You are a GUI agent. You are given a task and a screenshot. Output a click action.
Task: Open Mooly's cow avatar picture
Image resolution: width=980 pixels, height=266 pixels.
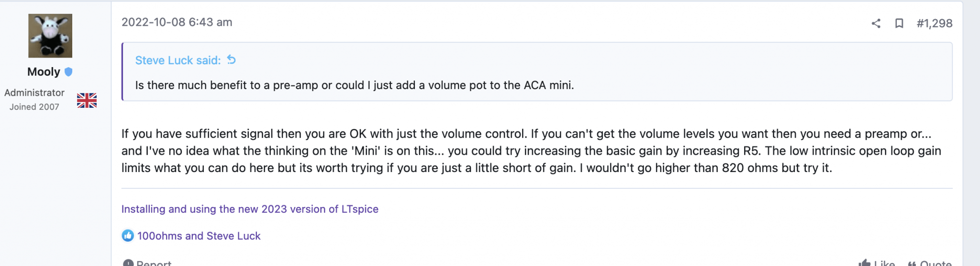tap(50, 35)
